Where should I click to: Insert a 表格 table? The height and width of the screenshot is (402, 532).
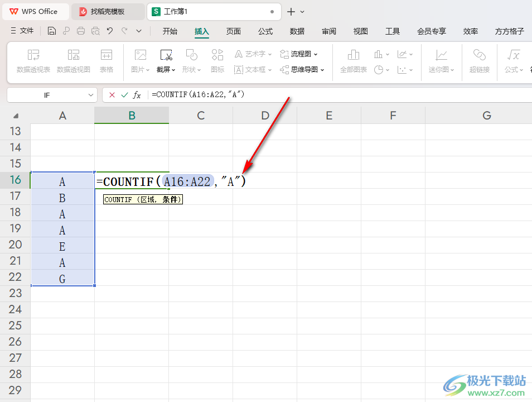pyautogui.click(x=106, y=61)
